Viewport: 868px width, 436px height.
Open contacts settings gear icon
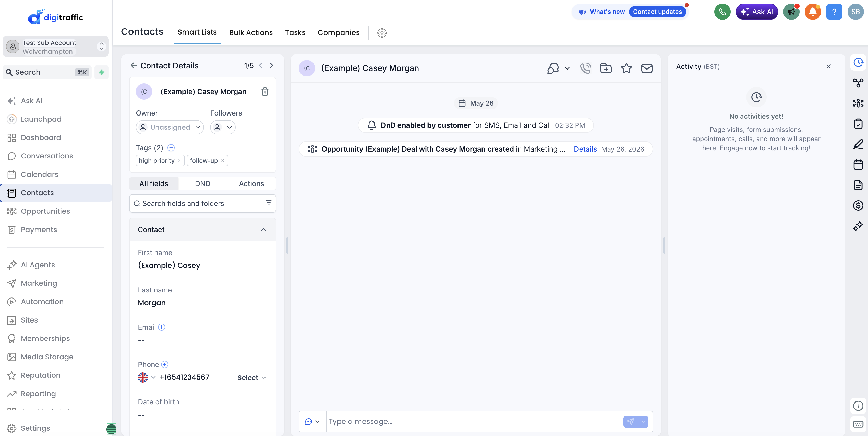click(382, 33)
